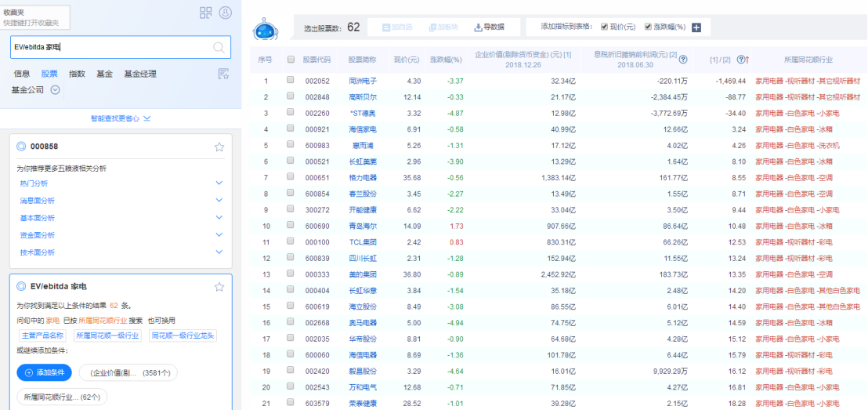Screen dimensions: 868x410
Task: Switch to the 信息 tab
Action: [22, 74]
